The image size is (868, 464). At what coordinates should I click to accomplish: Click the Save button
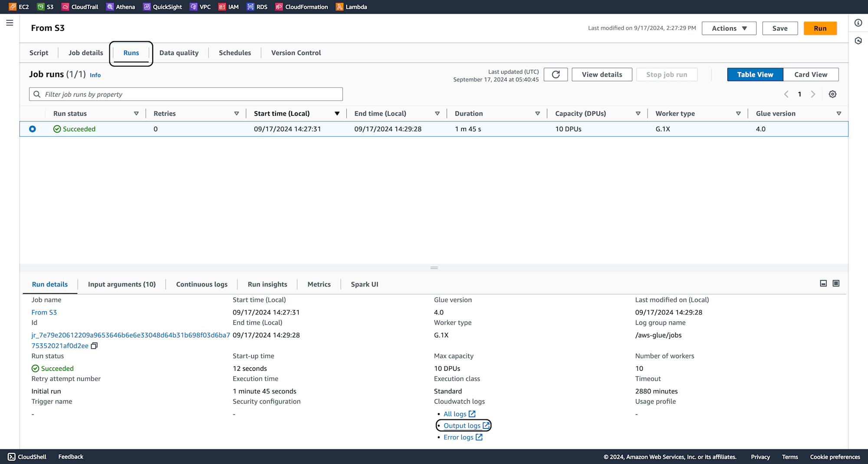click(x=780, y=28)
